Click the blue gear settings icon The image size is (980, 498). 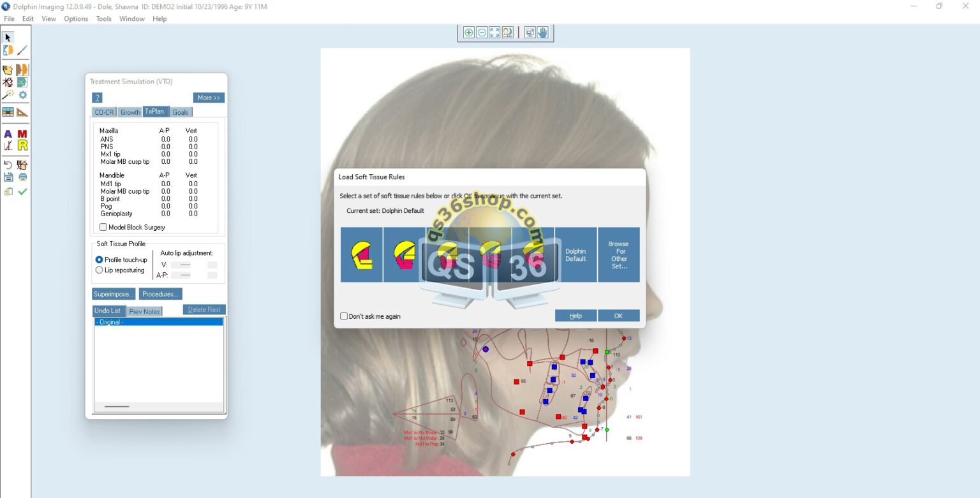(x=22, y=95)
